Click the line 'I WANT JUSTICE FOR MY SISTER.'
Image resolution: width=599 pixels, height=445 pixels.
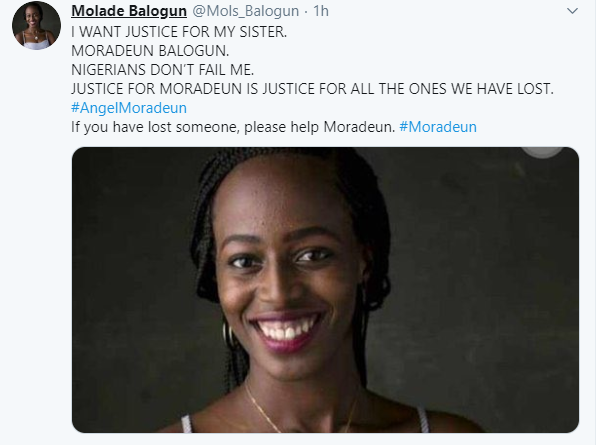click(179, 32)
